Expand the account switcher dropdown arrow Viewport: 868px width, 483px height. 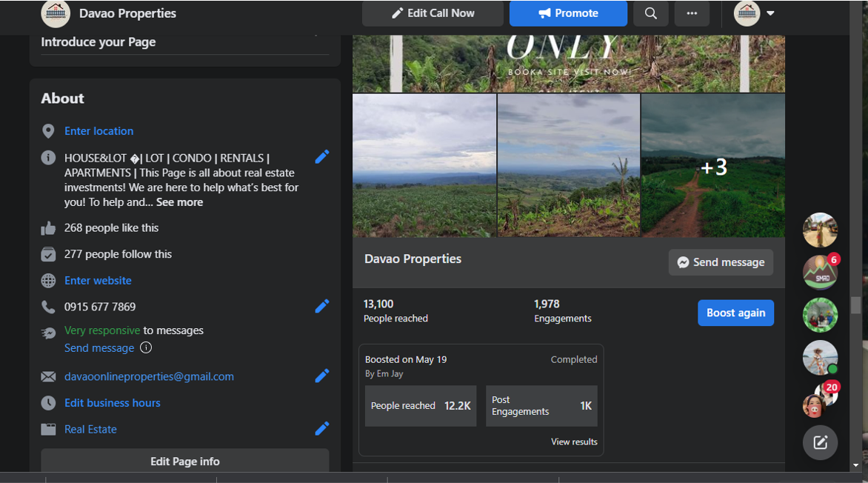[770, 13]
